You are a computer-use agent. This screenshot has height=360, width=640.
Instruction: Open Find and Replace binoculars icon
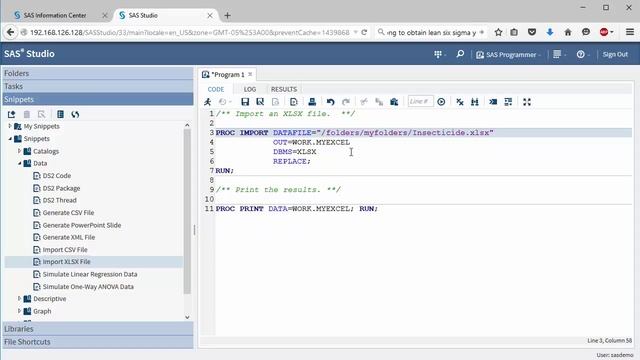coord(475,102)
